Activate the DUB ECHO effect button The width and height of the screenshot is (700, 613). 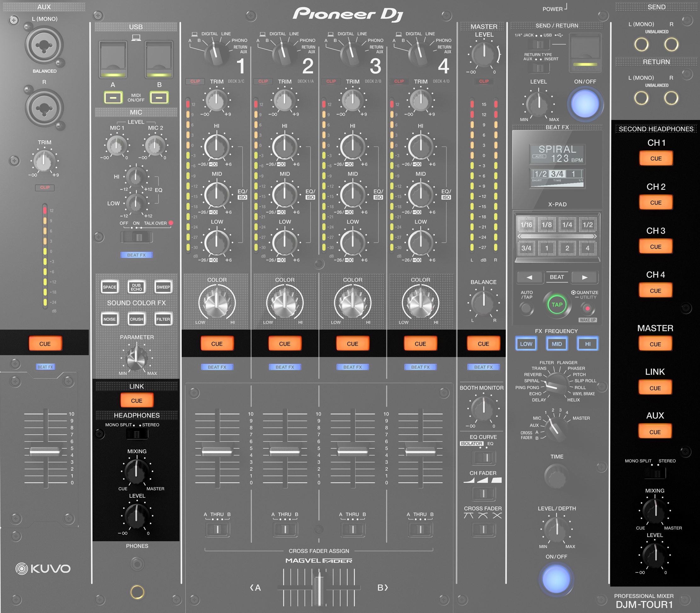[136, 287]
